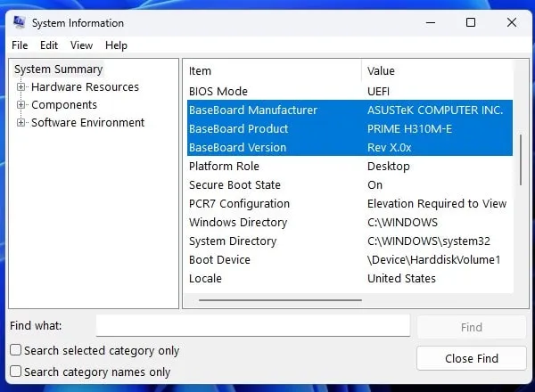535x392 pixels.
Task: Open the View menu
Action: pyautogui.click(x=81, y=45)
